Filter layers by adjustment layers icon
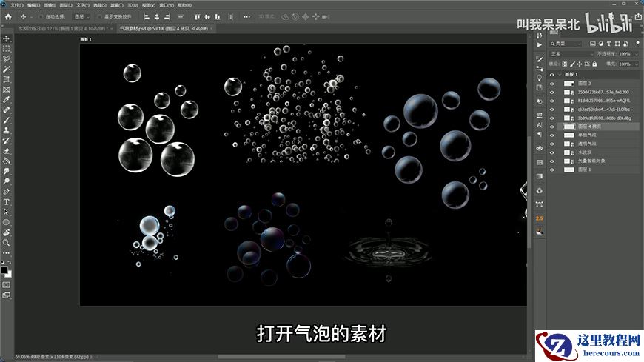Screen dimensions: 644x362 click(601, 44)
